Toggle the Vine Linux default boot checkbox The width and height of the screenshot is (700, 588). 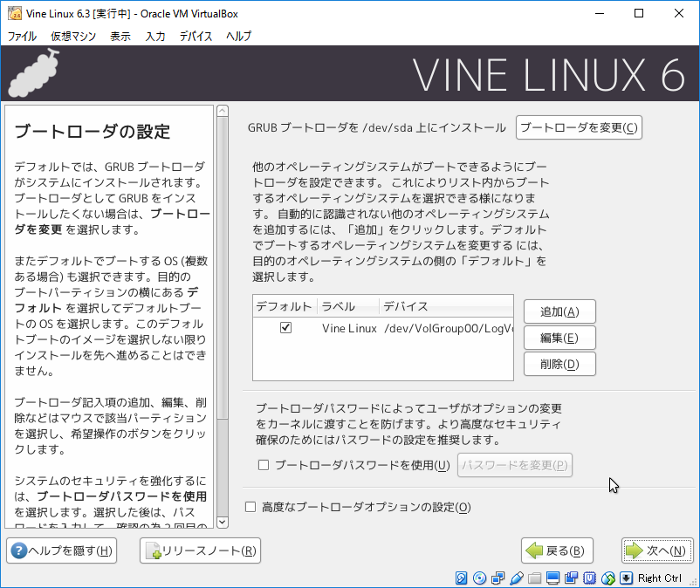[285, 328]
